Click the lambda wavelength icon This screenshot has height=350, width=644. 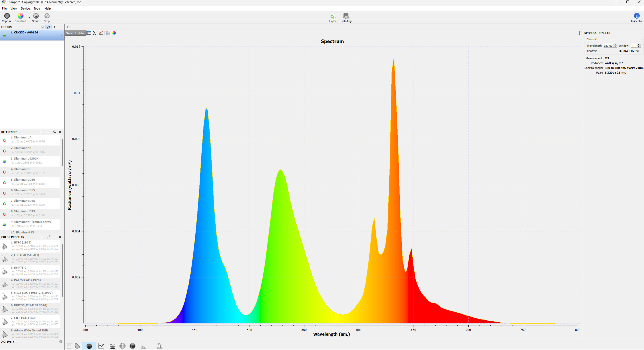coord(94,33)
